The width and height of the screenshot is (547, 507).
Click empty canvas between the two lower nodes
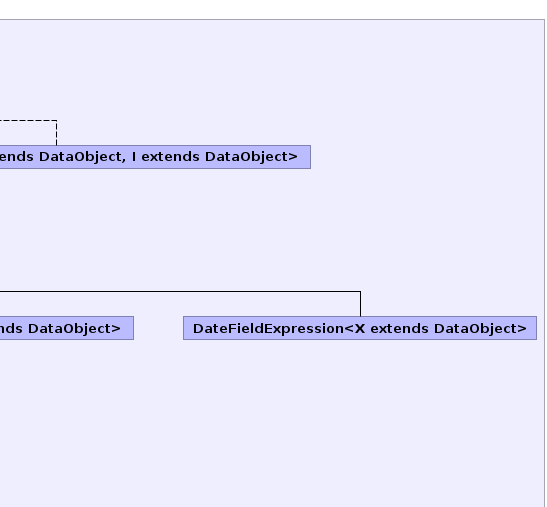tap(158, 328)
